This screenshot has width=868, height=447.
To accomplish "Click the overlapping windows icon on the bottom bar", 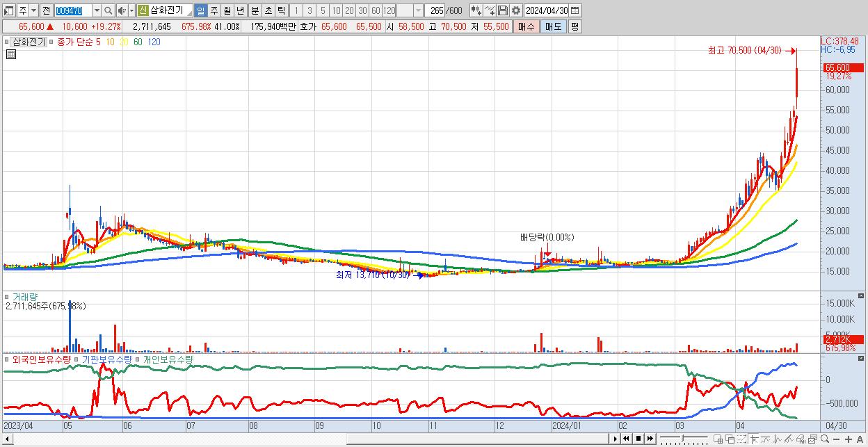I will tap(730, 439).
